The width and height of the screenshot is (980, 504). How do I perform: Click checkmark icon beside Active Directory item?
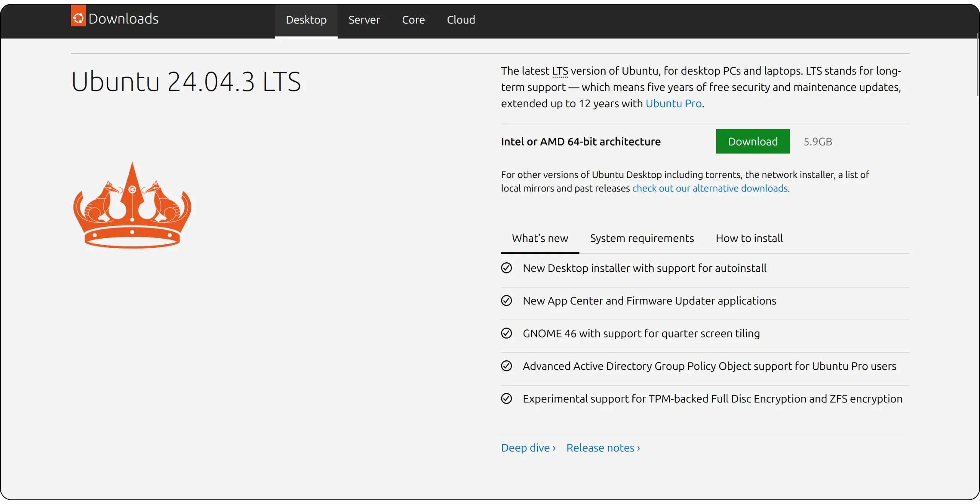coord(506,366)
